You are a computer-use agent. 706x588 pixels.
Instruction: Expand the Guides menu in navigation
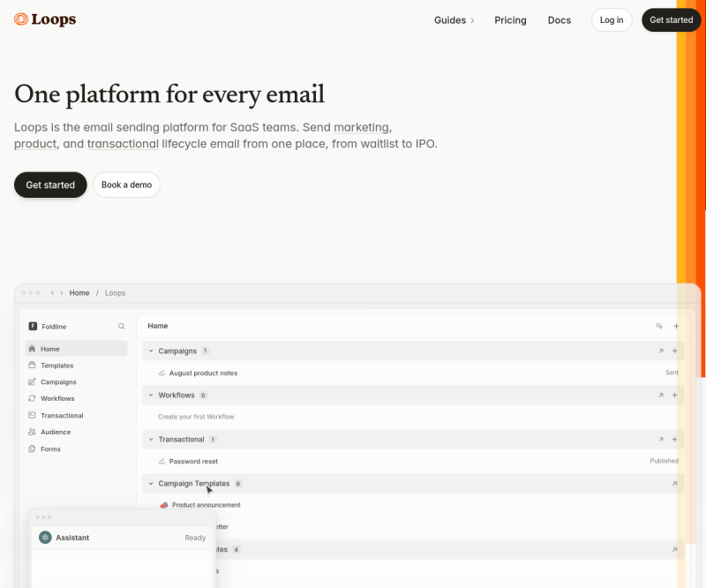454,20
